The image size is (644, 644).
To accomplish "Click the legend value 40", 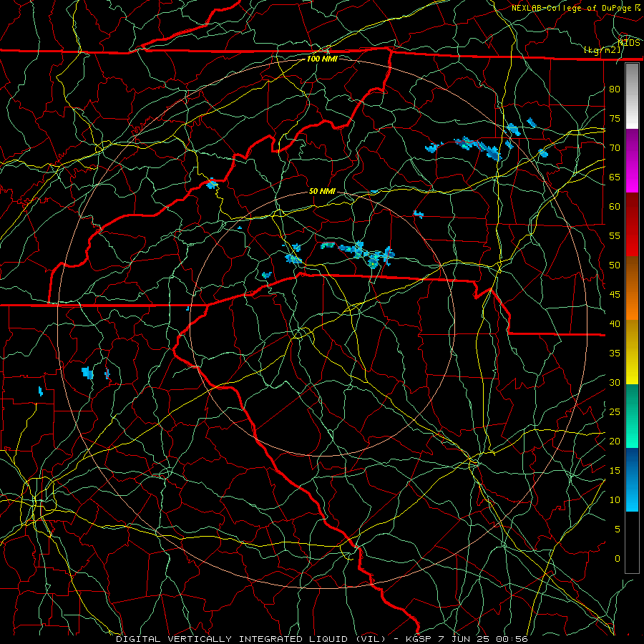I will tap(615, 323).
